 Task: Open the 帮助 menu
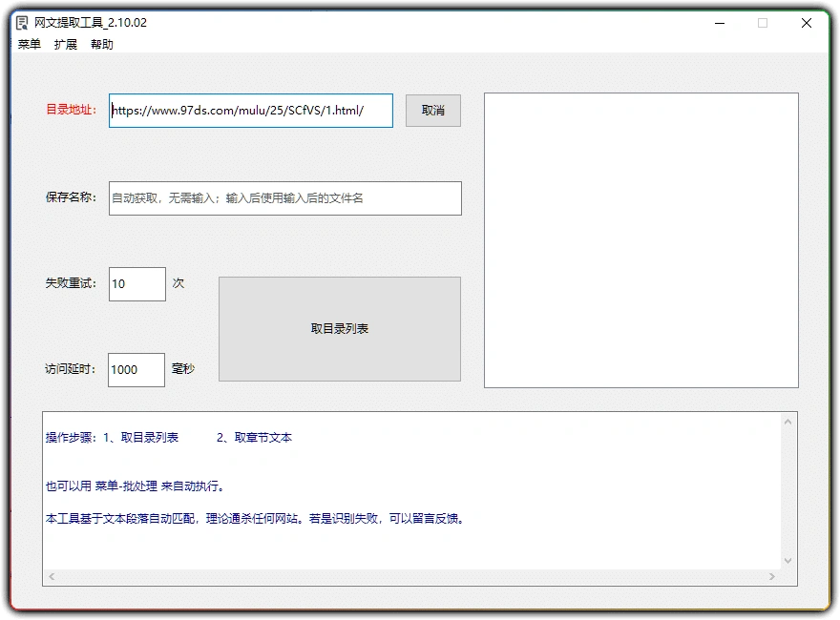click(102, 45)
